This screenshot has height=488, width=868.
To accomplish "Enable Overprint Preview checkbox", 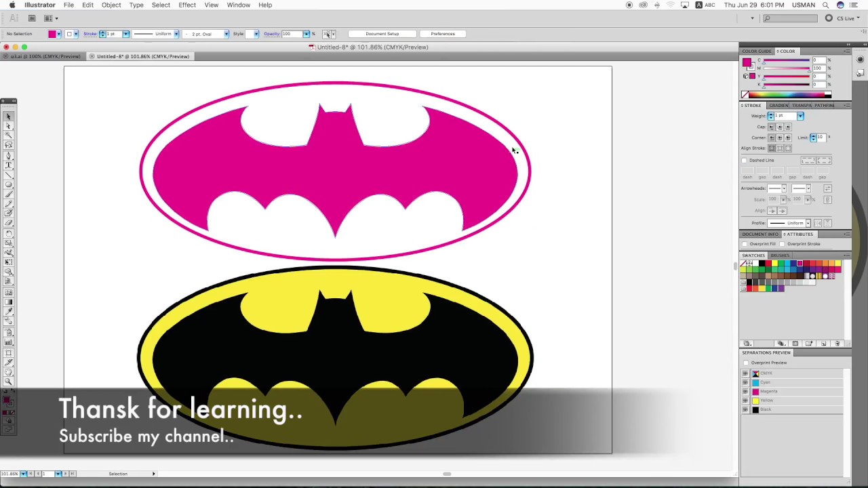I will [747, 363].
